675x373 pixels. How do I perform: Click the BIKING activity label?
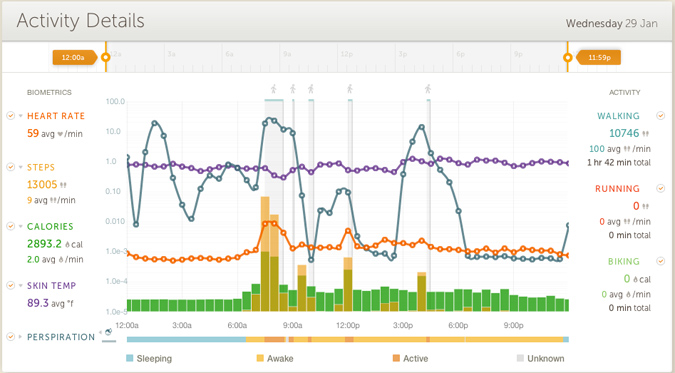pos(624,261)
